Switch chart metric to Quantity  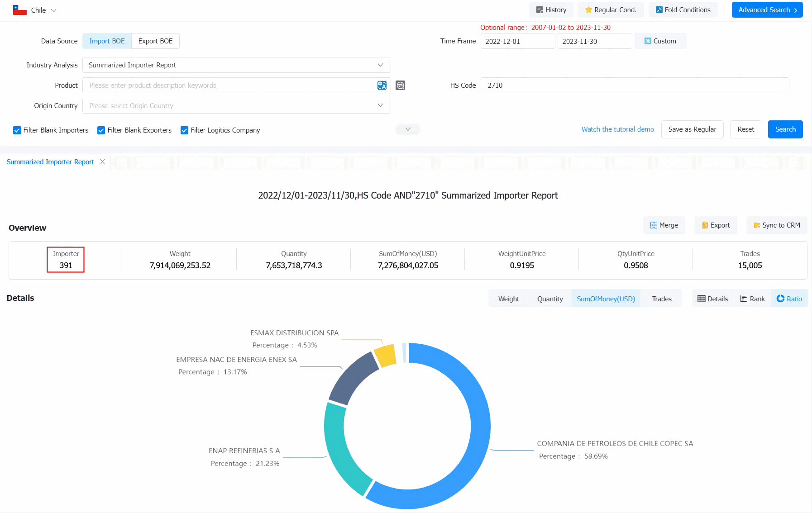point(550,299)
